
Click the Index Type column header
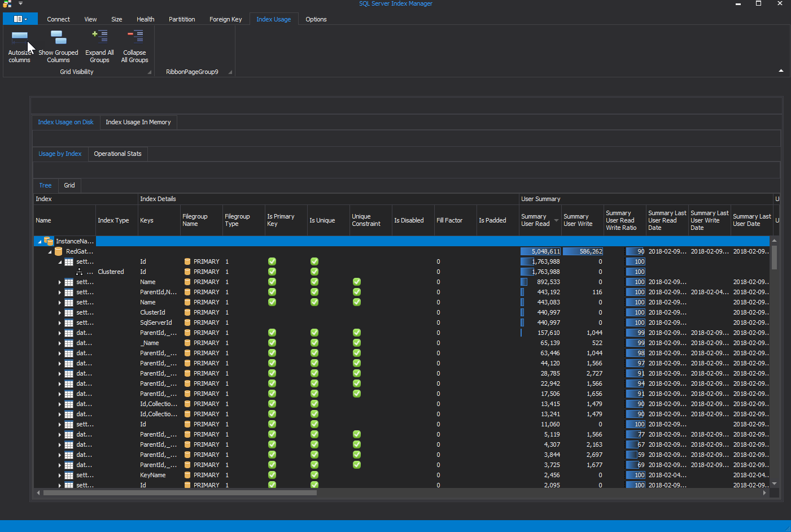click(117, 220)
